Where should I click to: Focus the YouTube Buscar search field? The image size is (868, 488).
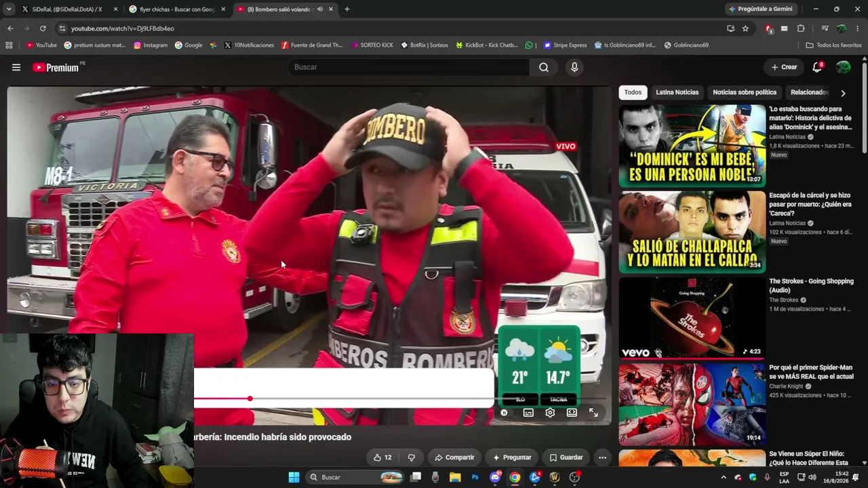tap(409, 67)
